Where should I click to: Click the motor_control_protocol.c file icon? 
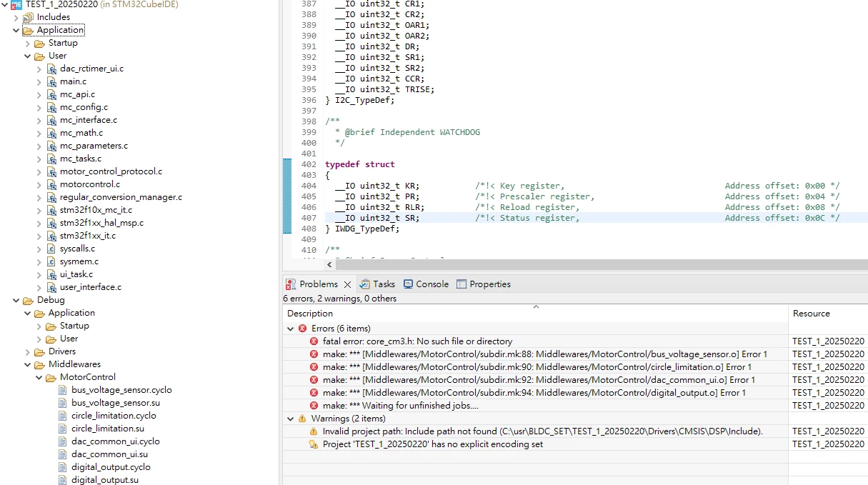pos(51,171)
